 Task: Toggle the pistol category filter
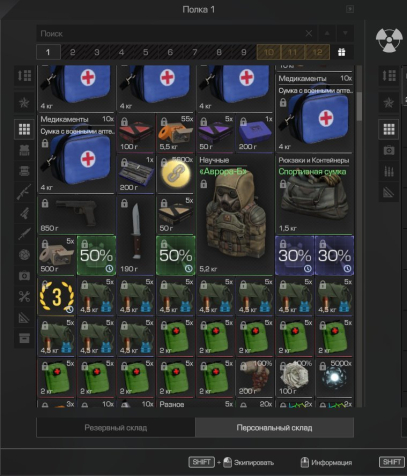click(24, 213)
